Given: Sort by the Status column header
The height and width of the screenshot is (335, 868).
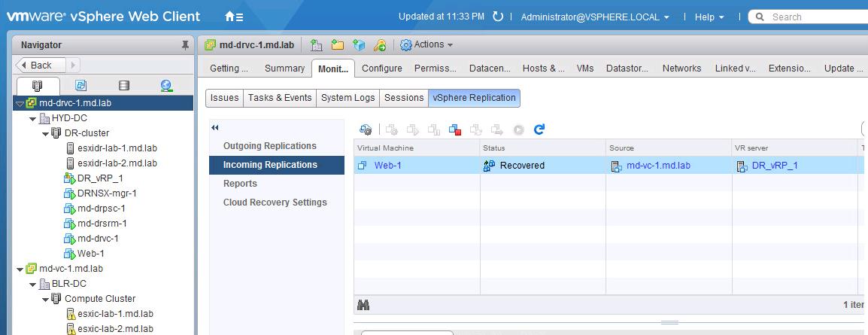Looking at the screenshot, I should (x=542, y=148).
